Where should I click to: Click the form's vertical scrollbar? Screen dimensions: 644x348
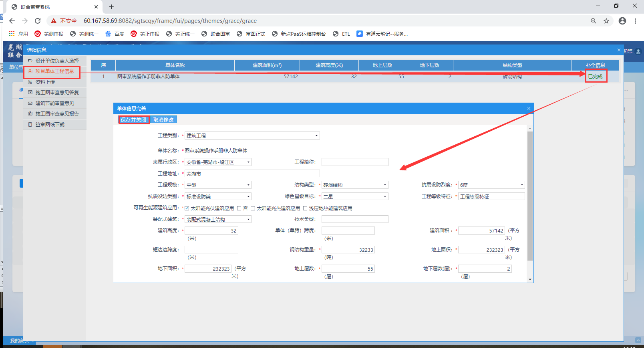530,196
